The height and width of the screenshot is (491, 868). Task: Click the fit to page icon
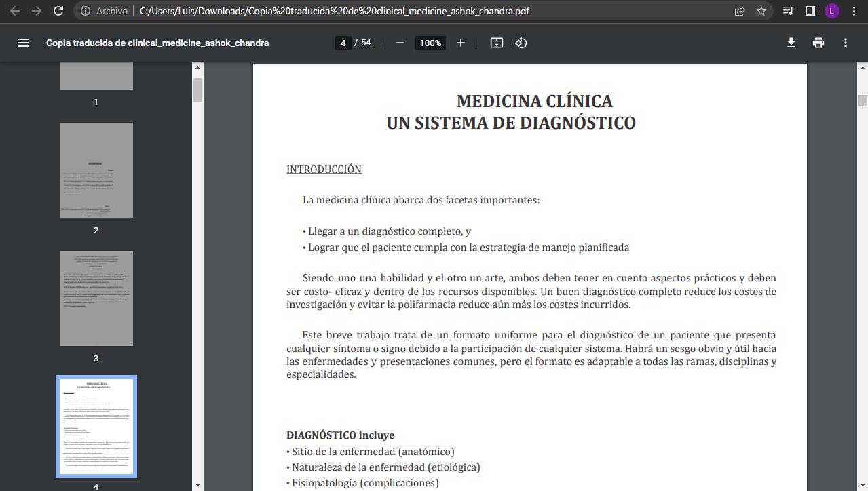pos(497,43)
